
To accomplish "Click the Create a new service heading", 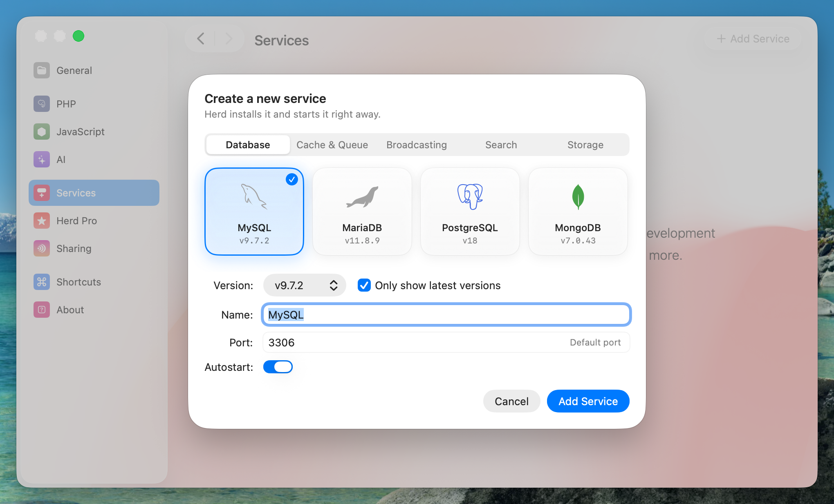I will tap(265, 98).
